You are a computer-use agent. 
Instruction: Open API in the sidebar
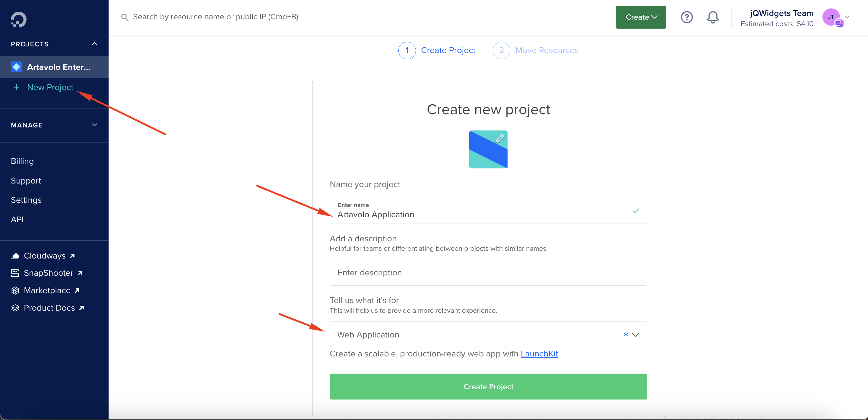coord(17,219)
